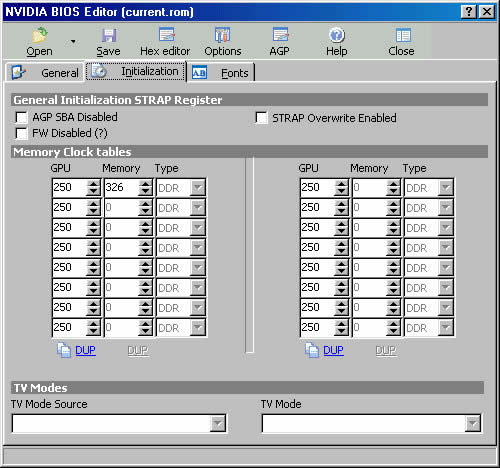This screenshot has height=468, width=500.
Task: Adjust second-row GPU spinner, left table
Action: click(x=93, y=208)
